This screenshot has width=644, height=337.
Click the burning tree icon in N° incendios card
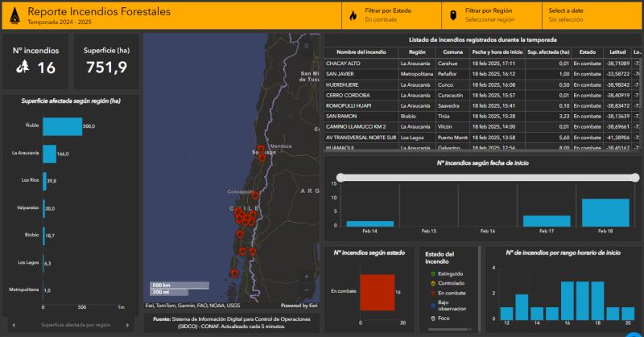click(x=23, y=67)
